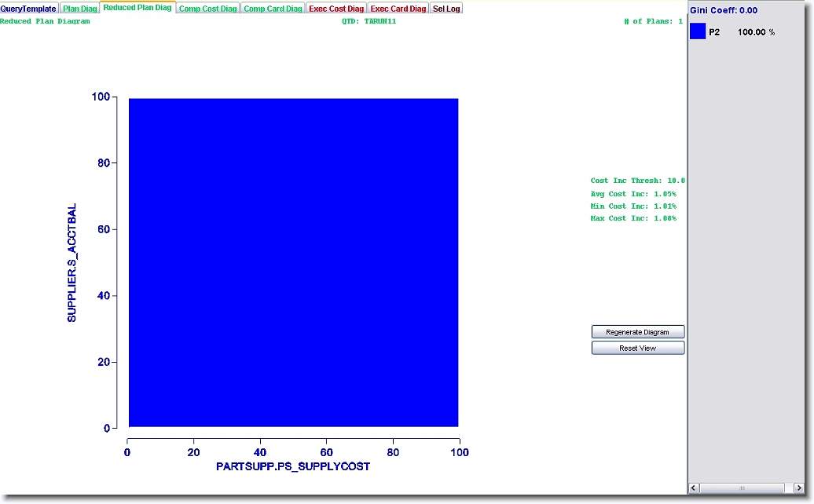Screen dimensions: 814x504
Task: Open the Comp Card Diag tab
Action: click(x=273, y=9)
